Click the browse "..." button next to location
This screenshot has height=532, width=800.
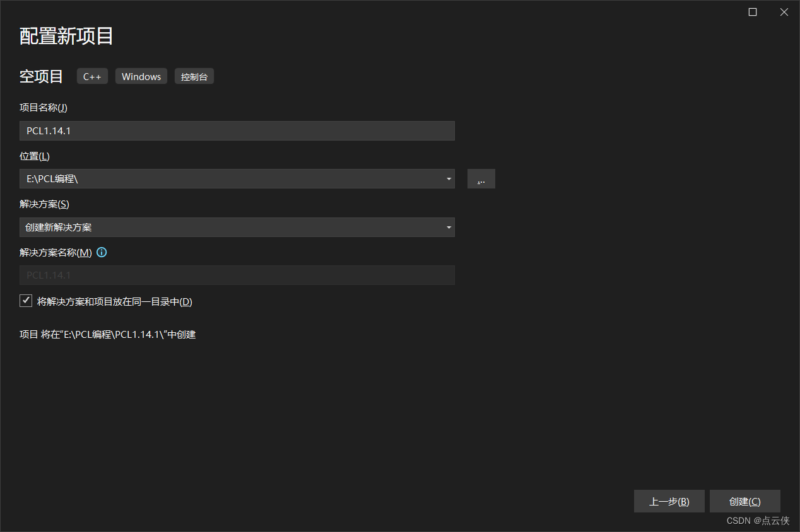[481, 179]
